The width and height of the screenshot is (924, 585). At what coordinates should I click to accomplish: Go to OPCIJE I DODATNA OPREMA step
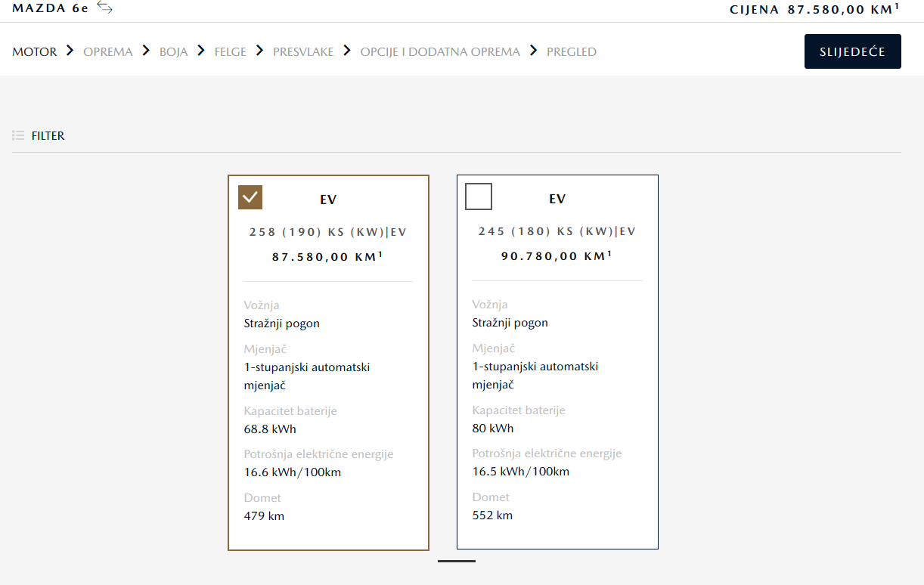pyautogui.click(x=440, y=52)
